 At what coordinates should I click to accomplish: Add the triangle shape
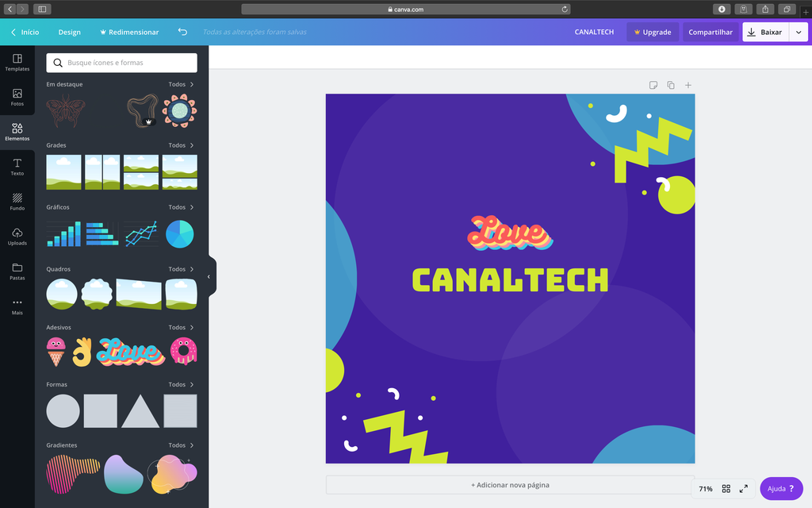140,411
